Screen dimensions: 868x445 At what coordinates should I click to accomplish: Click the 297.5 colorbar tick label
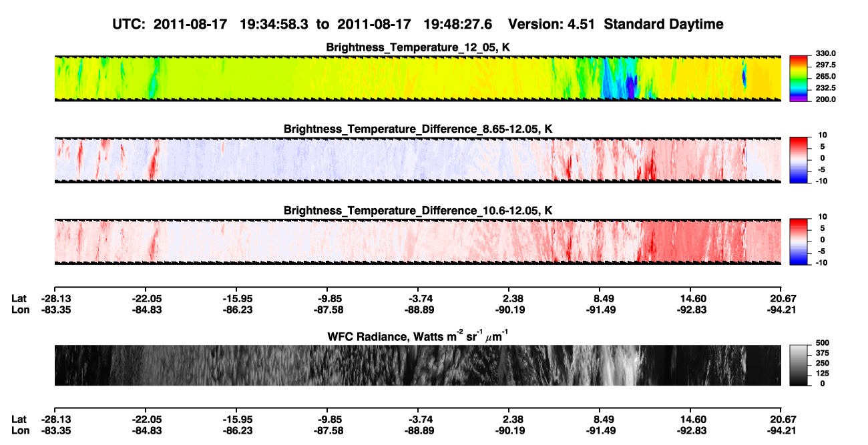pos(826,65)
